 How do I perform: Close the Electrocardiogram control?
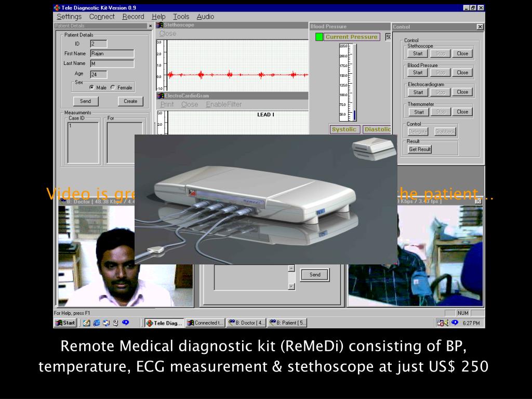tap(462, 92)
